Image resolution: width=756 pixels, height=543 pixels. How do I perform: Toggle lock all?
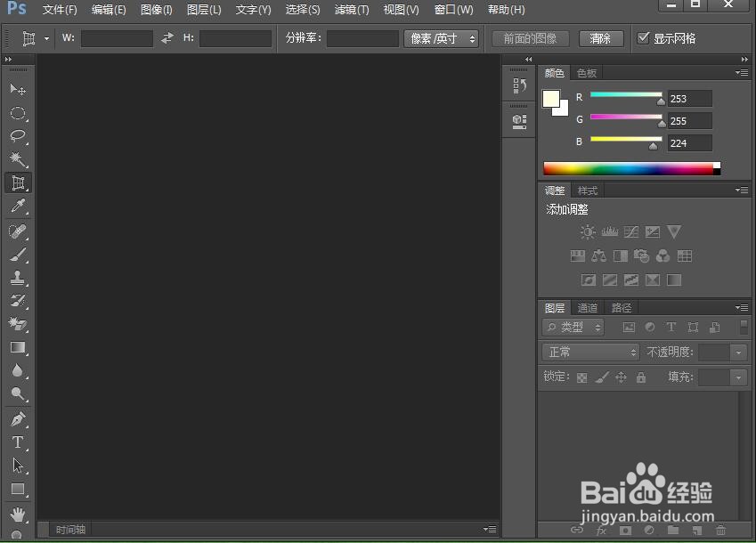tap(641, 377)
